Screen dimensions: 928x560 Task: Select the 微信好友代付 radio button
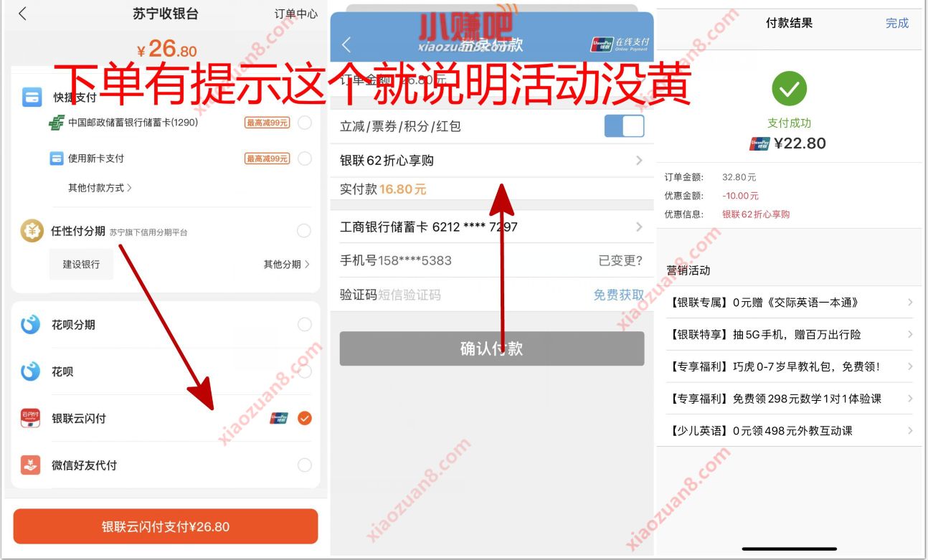[x=305, y=465]
